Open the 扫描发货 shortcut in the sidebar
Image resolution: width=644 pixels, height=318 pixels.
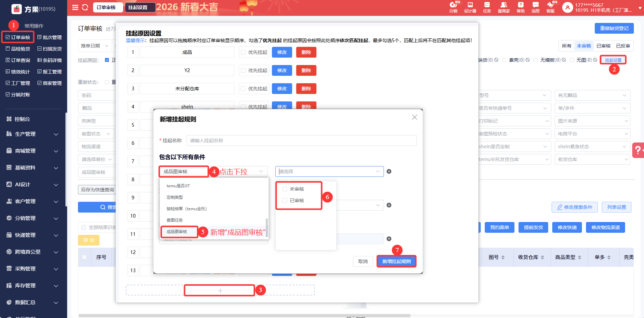(49, 49)
